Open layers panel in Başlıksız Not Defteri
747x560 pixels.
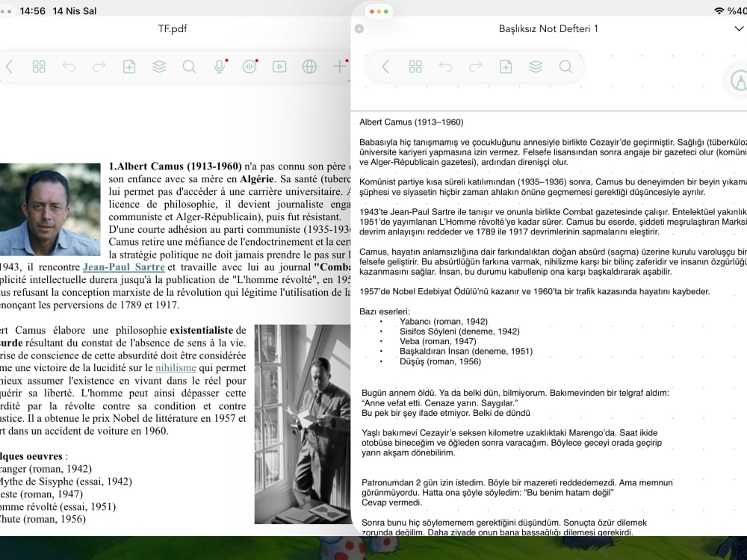[536, 66]
